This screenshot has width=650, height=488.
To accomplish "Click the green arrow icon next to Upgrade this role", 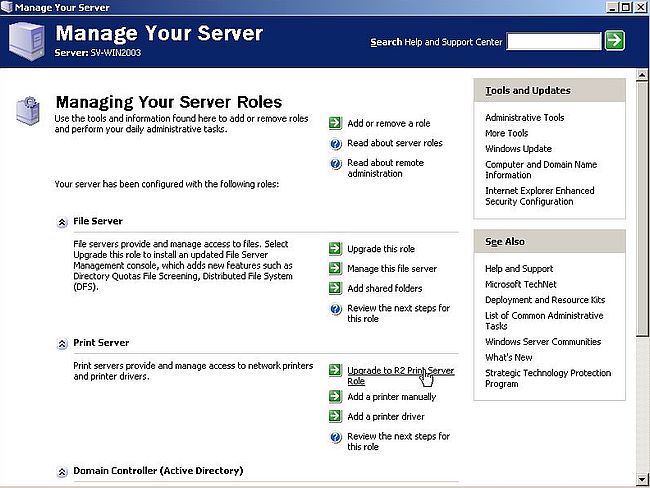I will tap(335, 249).
